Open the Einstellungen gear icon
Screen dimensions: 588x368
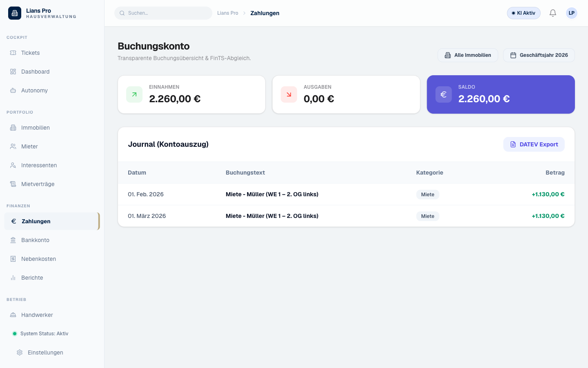click(20, 352)
